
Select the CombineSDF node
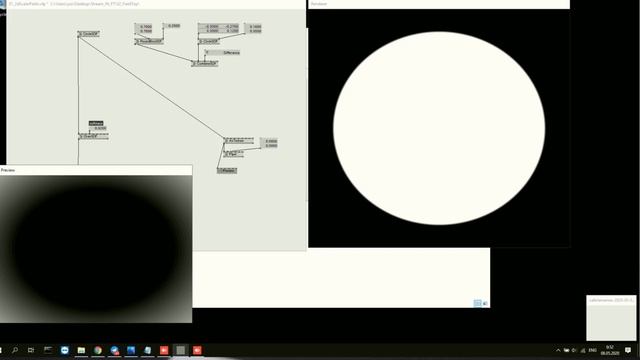205,63
